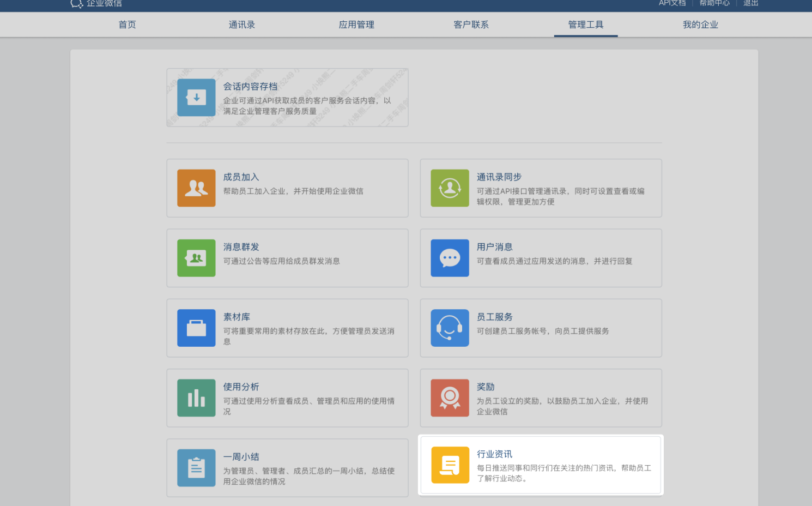Image resolution: width=812 pixels, height=506 pixels.
Task: Click the 一周小结 clipboard icon
Action: click(196, 468)
